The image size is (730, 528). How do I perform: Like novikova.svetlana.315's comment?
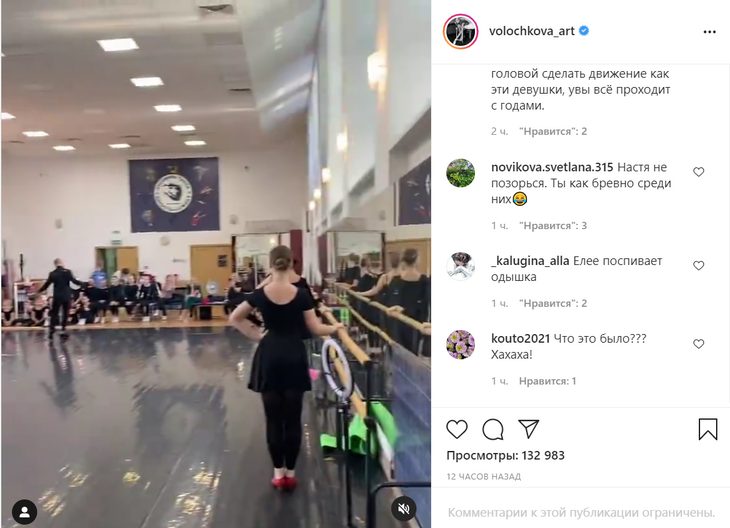tap(698, 172)
